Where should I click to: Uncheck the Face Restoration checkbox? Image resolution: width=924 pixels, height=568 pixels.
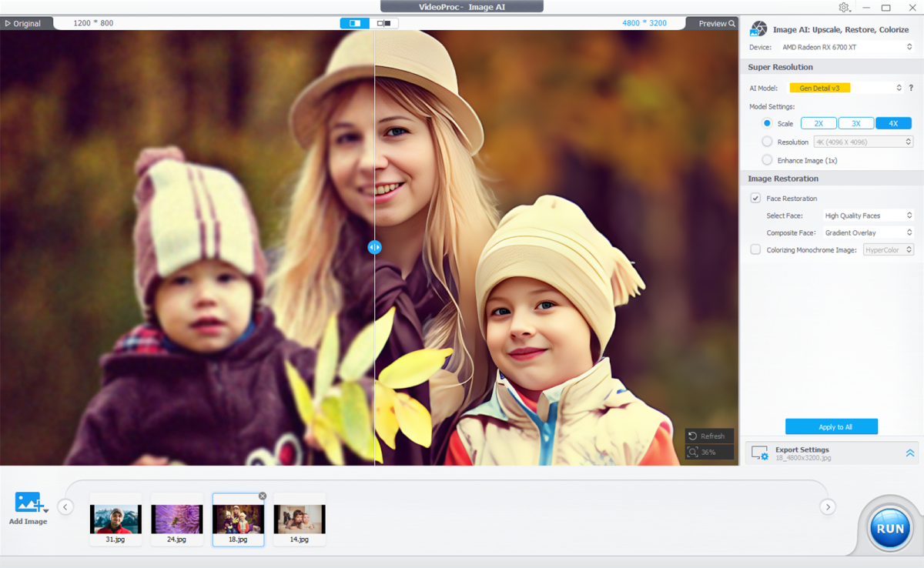pyautogui.click(x=755, y=199)
